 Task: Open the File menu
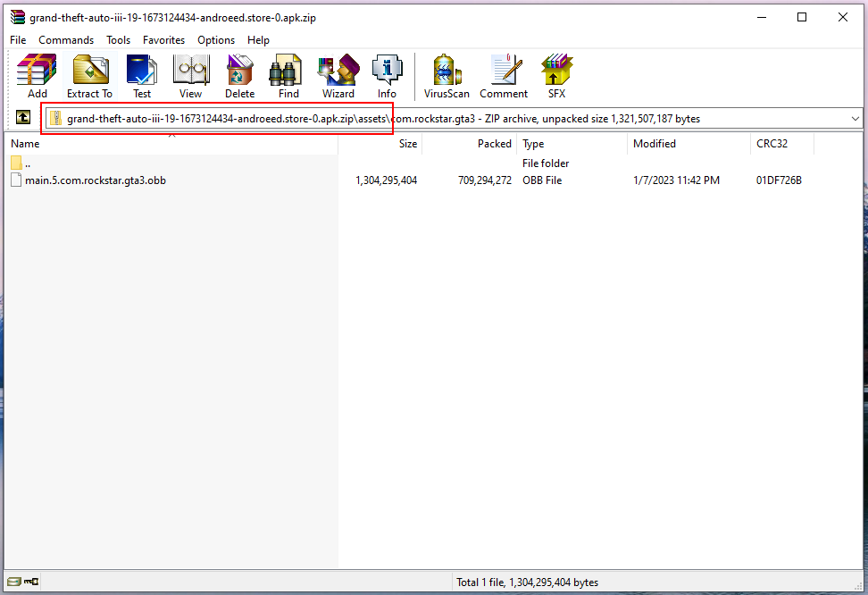click(18, 40)
